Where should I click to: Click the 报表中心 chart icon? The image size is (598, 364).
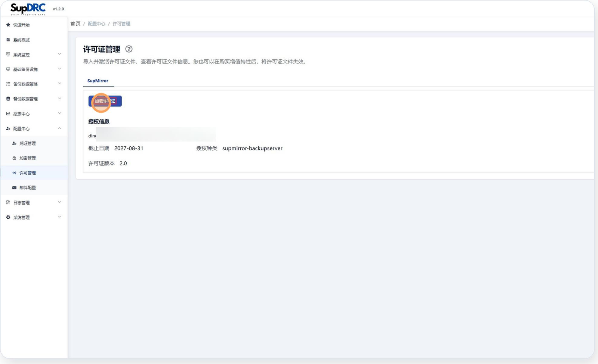coord(8,114)
